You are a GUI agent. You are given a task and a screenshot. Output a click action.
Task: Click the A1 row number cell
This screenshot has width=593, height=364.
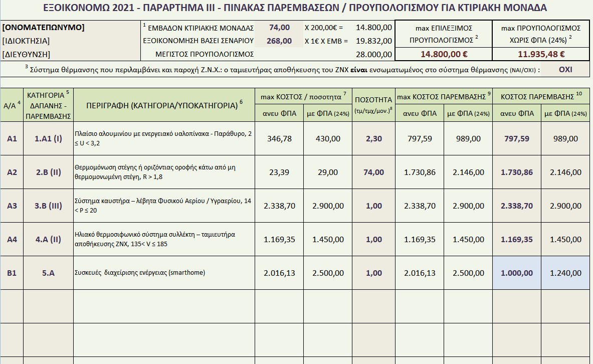12,138
